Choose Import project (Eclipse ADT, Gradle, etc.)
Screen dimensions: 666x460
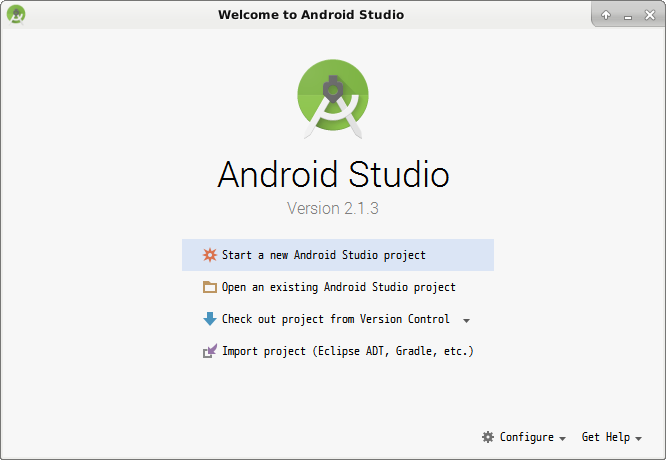coord(347,351)
